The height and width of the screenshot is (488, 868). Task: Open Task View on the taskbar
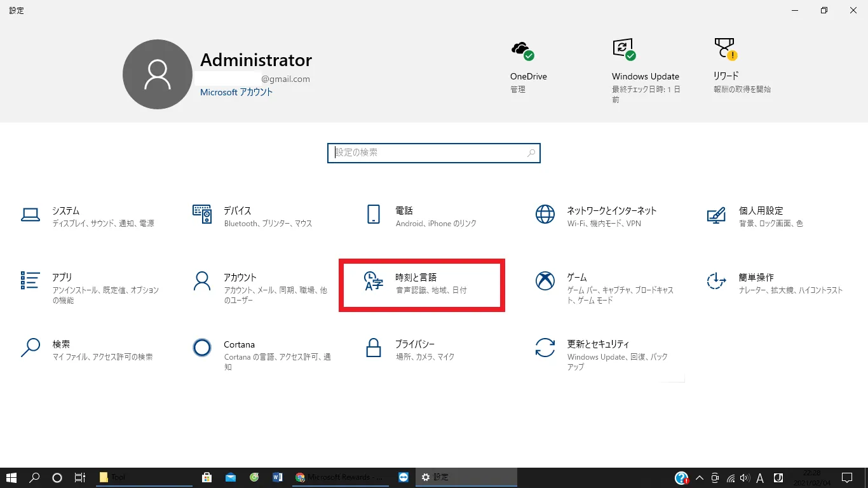[x=80, y=478]
